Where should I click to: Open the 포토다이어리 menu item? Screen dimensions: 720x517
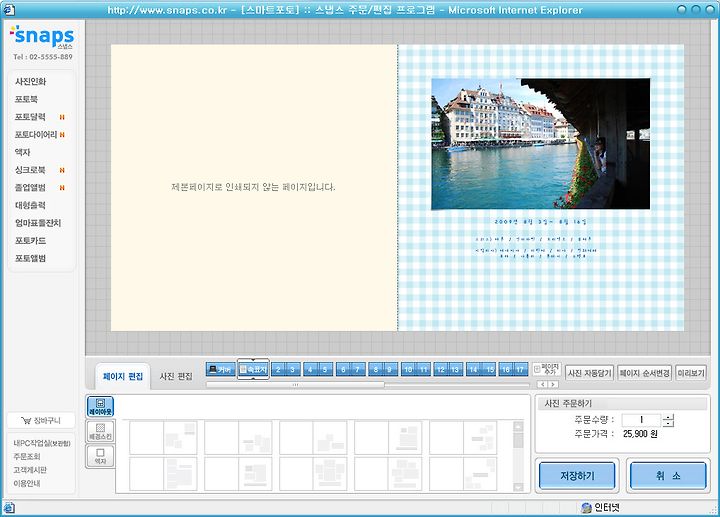(x=36, y=135)
